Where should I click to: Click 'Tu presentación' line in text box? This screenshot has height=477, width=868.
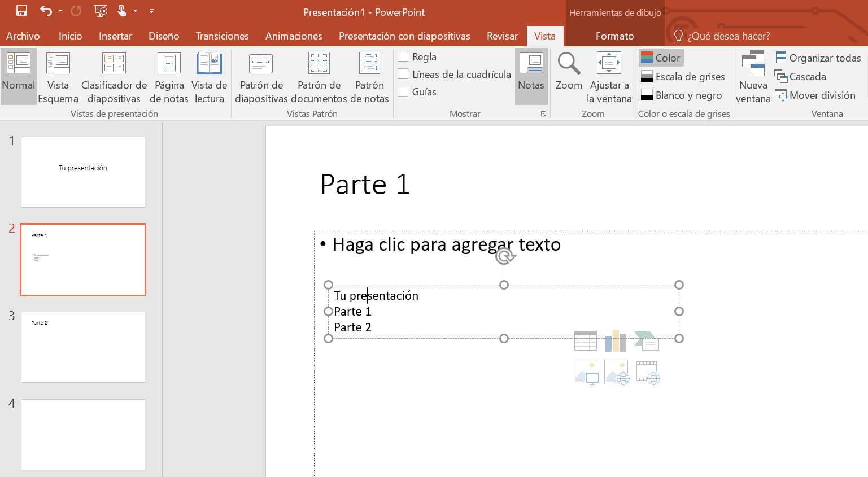(376, 296)
